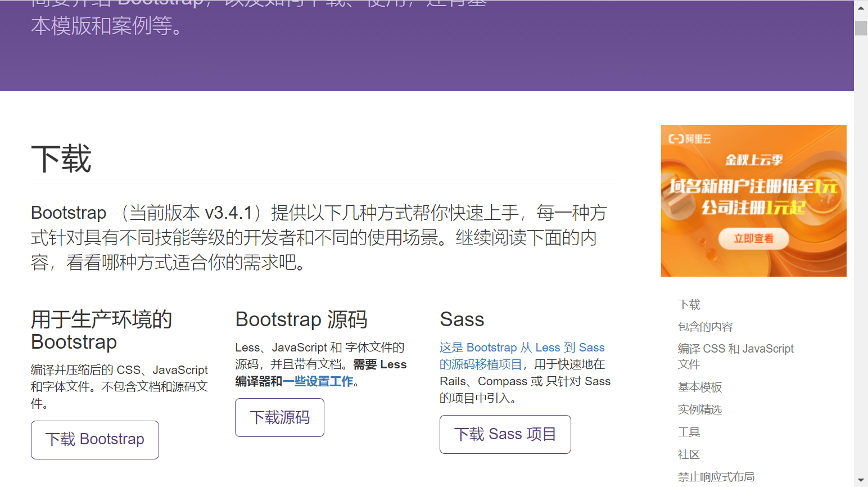Click the scroll-down arrow on the scrollbar

(861, 480)
